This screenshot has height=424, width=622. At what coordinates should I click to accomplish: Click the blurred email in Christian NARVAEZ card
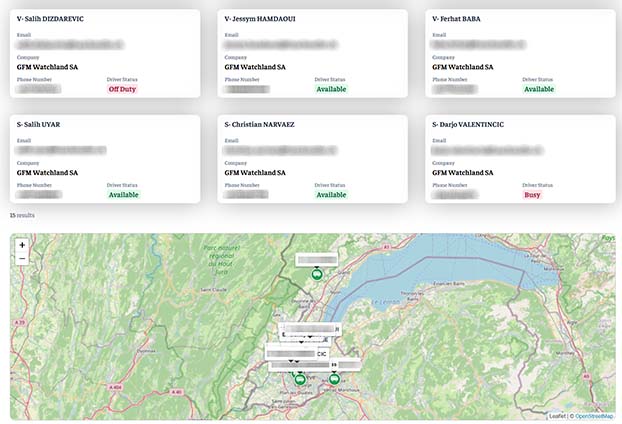pyautogui.click(x=280, y=150)
